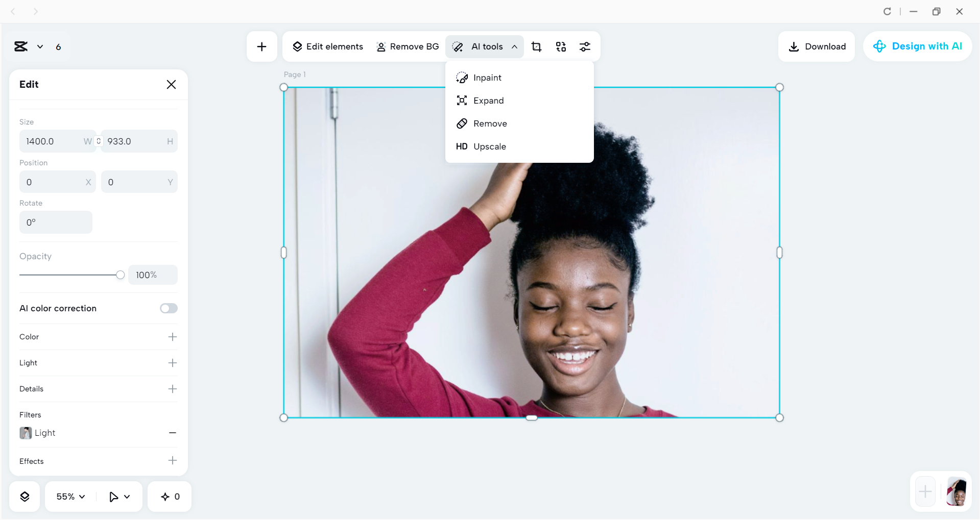This screenshot has height=520, width=980.
Task: Open the 55% zoom level dropdown
Action: tap(69, 496)
